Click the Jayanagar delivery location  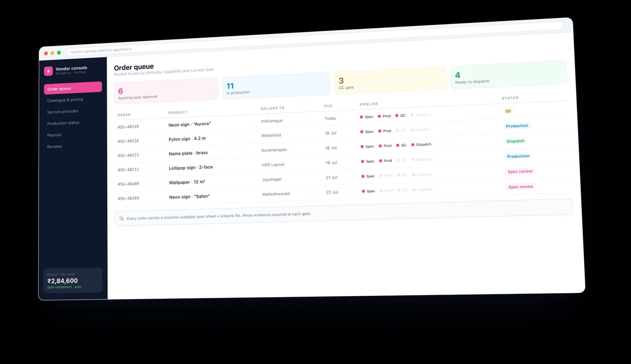(272, 179)
